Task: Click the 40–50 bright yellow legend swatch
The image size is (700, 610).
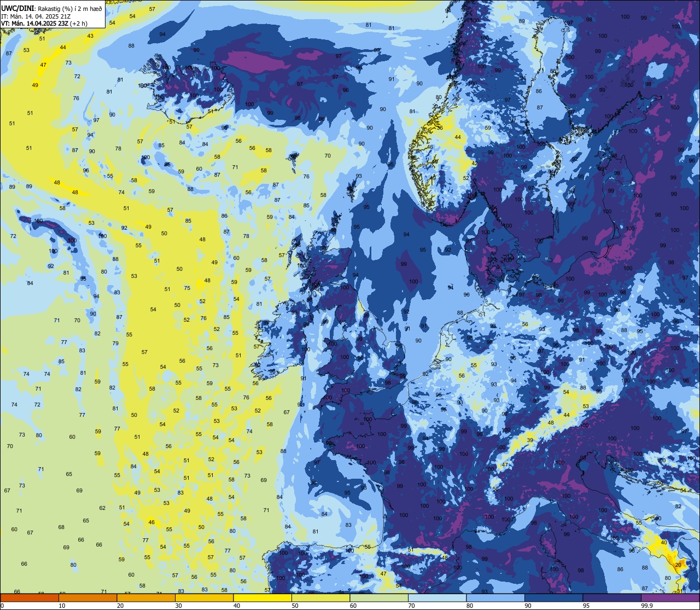Action: point(262,598)
